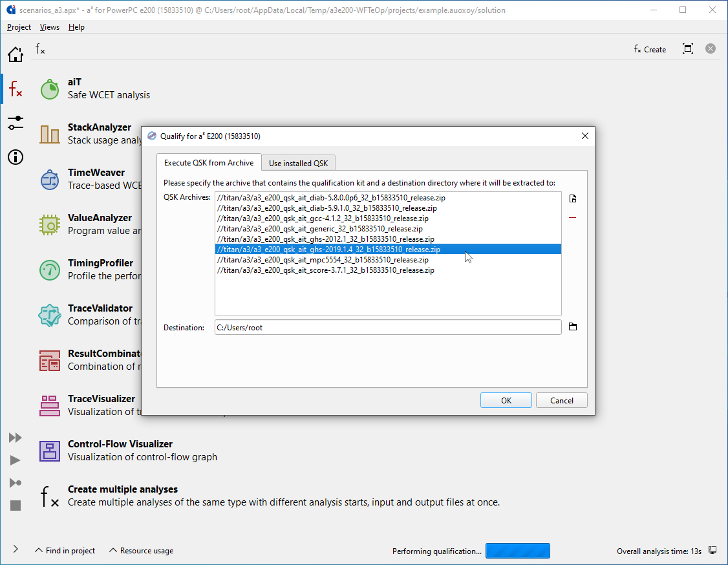Click the run selected play-dot button
The image size is (728, 565).
point(16,483)
